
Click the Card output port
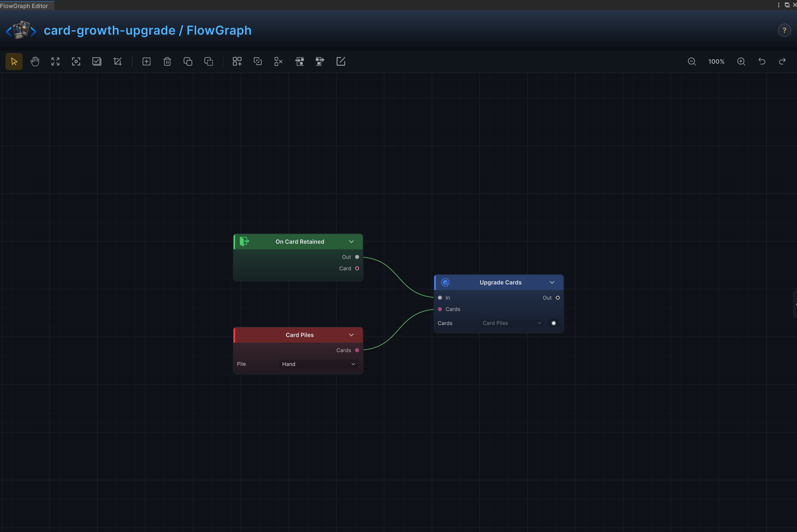point(357,268)
